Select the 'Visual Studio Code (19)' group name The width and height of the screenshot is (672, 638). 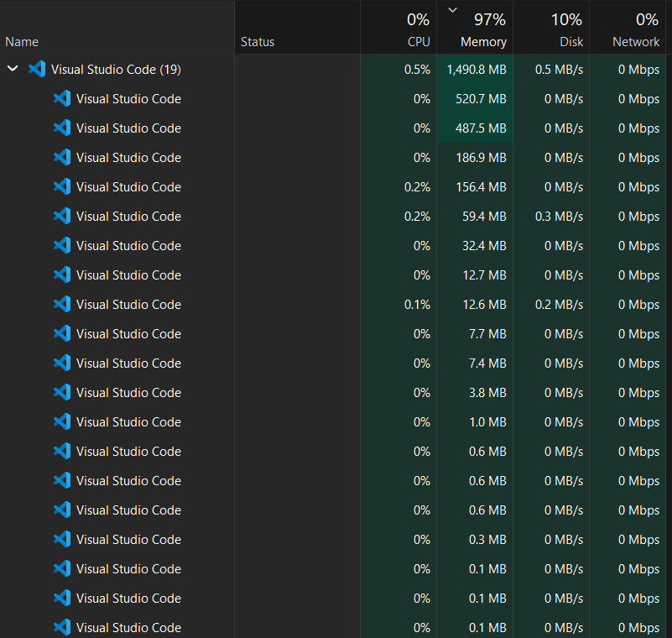tap(116, 70)
